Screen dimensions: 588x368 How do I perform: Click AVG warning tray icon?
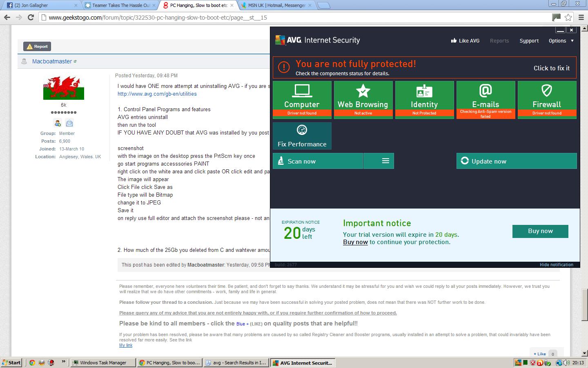point(518,363)
